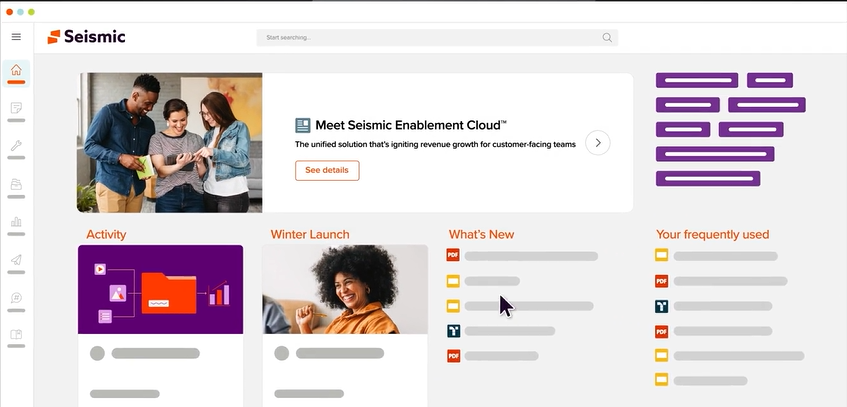Open the paper plane icon in sidebar
This screenshot has width=847, height=407.
pos(16,260)
